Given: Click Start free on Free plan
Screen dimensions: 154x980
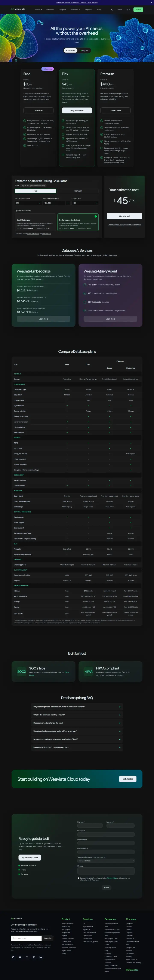Looking at the screenshot, I should 39,110.
